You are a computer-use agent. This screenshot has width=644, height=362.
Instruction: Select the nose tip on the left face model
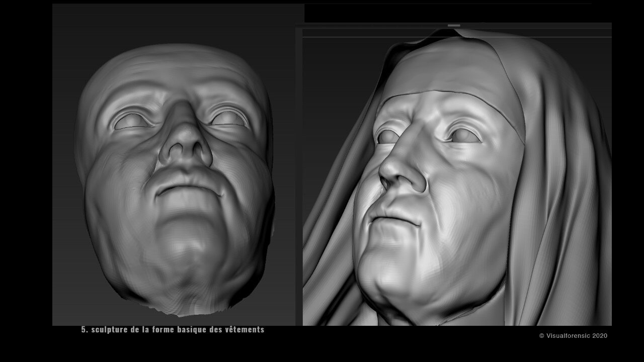coord(185,149)
